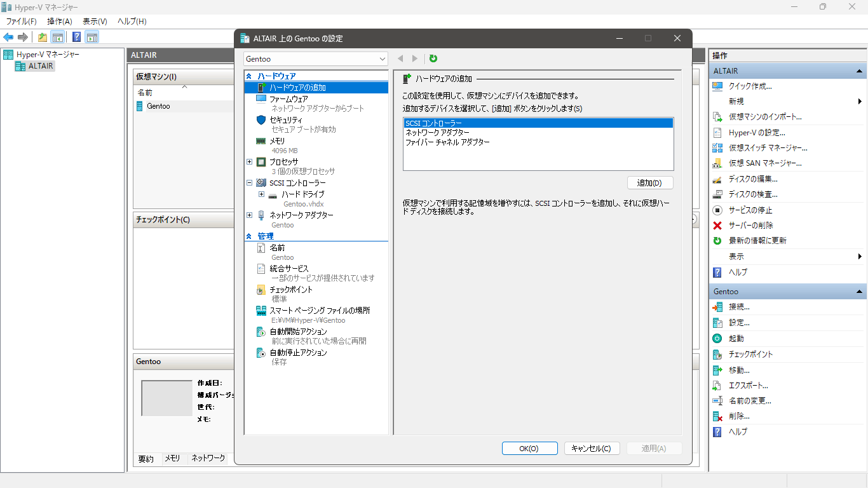The width and height of the screenshot is (868, 488).
Task: Click the キャンセル(C) button
Action: [x=592, y=449]
